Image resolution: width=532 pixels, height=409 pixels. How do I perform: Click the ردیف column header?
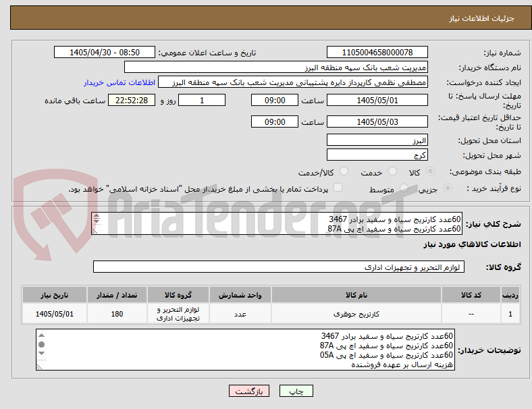pos(510,295)
